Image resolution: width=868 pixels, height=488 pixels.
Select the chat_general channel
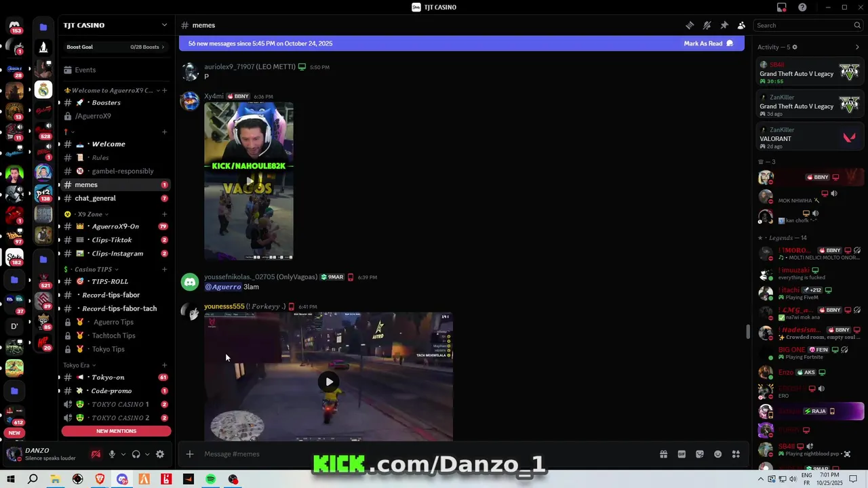(x=115, y=198)
